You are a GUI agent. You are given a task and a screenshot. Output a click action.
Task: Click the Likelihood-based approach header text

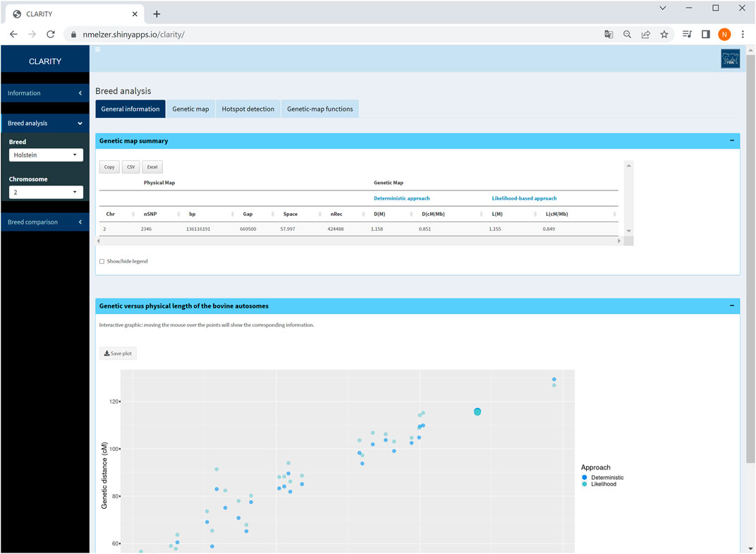(524, 198)
